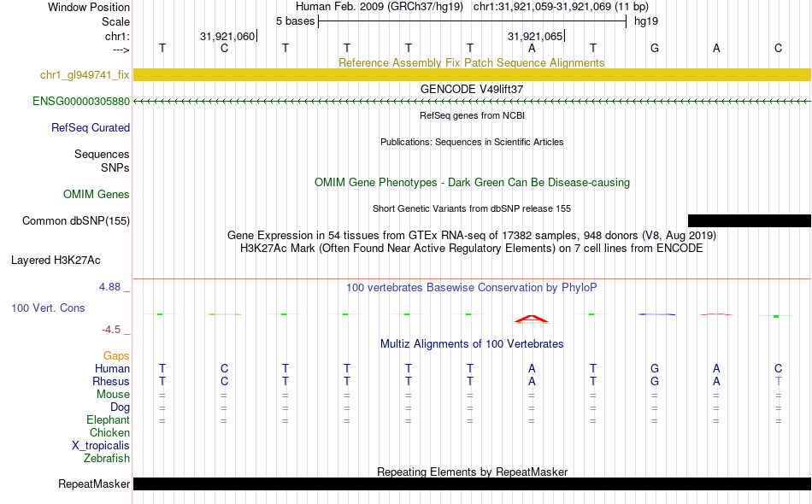The image size is (812, 504).
Task: Click the G base in the Rhesus row
Action: 655,381
